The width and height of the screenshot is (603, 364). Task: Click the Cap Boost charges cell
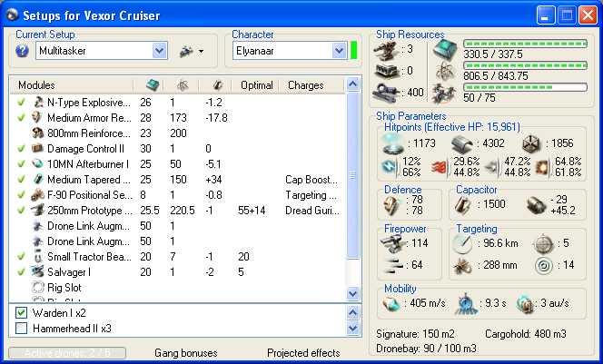coord(311,180)
